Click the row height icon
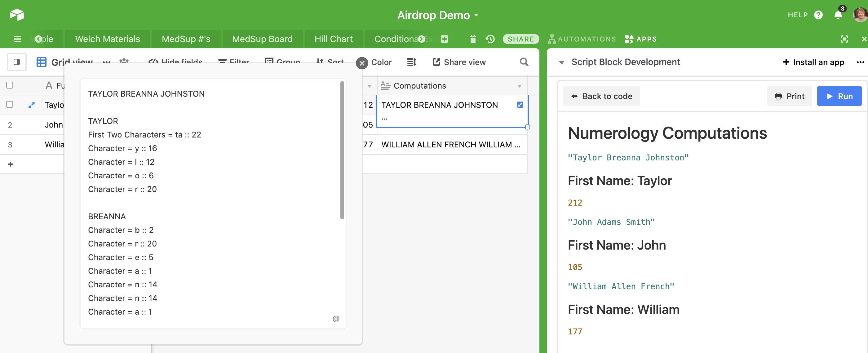 pos(411,62)
